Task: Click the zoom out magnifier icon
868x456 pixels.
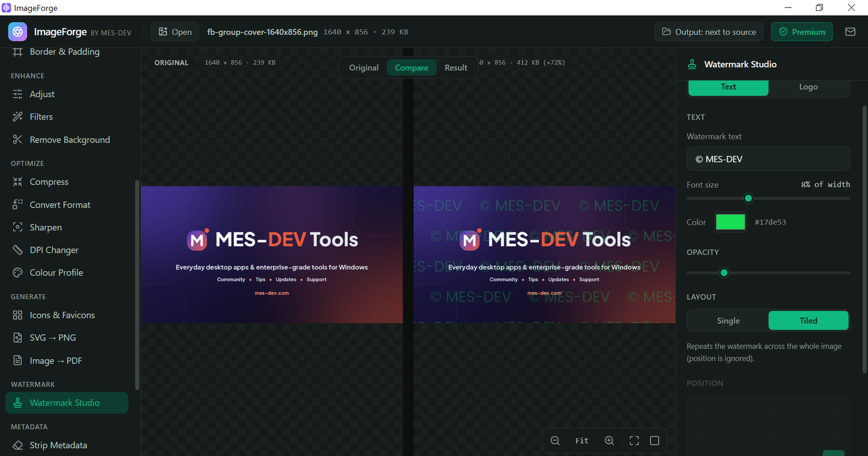Action: click(x=555, y=441)
